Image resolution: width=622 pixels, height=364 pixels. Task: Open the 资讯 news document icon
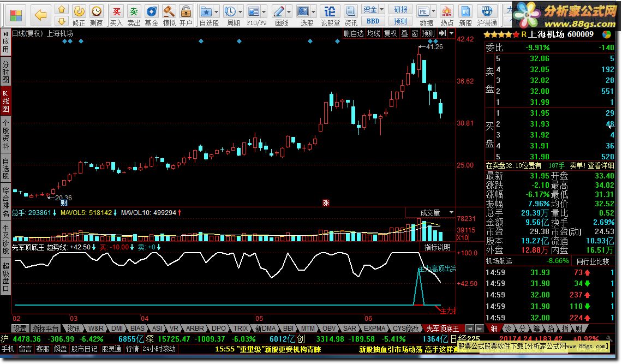350,11
